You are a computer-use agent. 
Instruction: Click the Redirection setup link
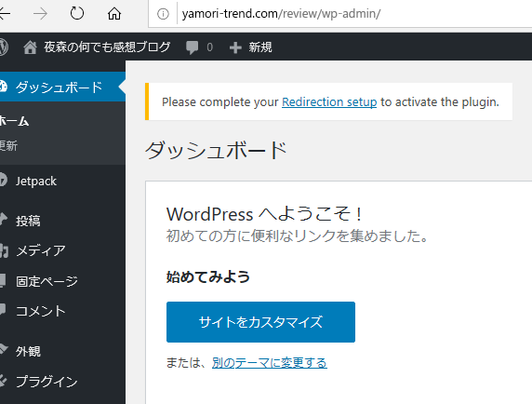(x=329, y=101)
